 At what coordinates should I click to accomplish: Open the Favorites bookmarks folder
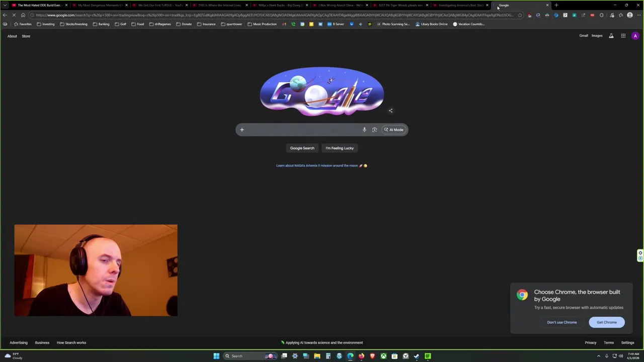click(x=22, y=24)
